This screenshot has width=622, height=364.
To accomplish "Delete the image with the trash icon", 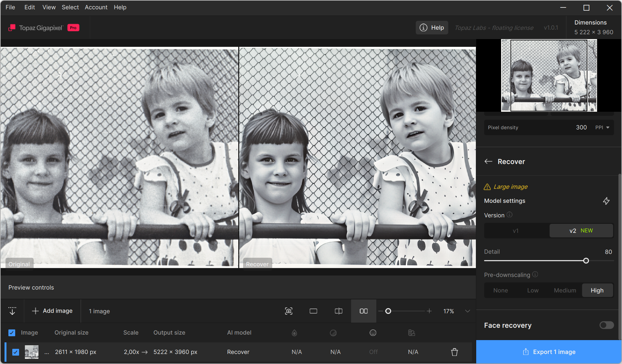I will click(455, 352).
